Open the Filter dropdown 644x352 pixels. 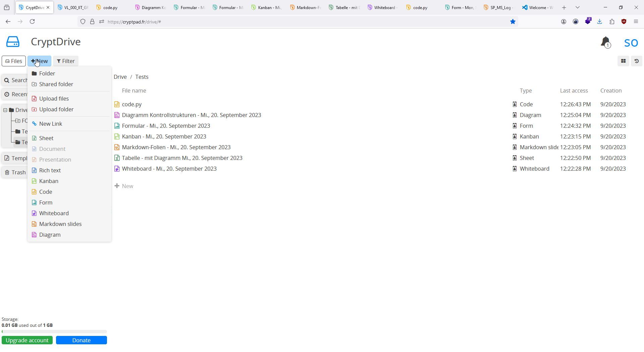[66, 61]
